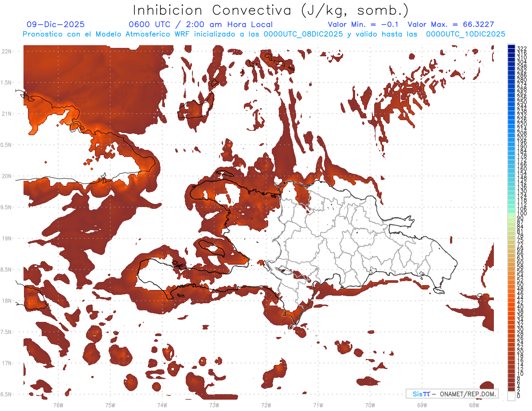Click the color scale value "100"
This screenshot has width=532, height=411.
[522, 214]
